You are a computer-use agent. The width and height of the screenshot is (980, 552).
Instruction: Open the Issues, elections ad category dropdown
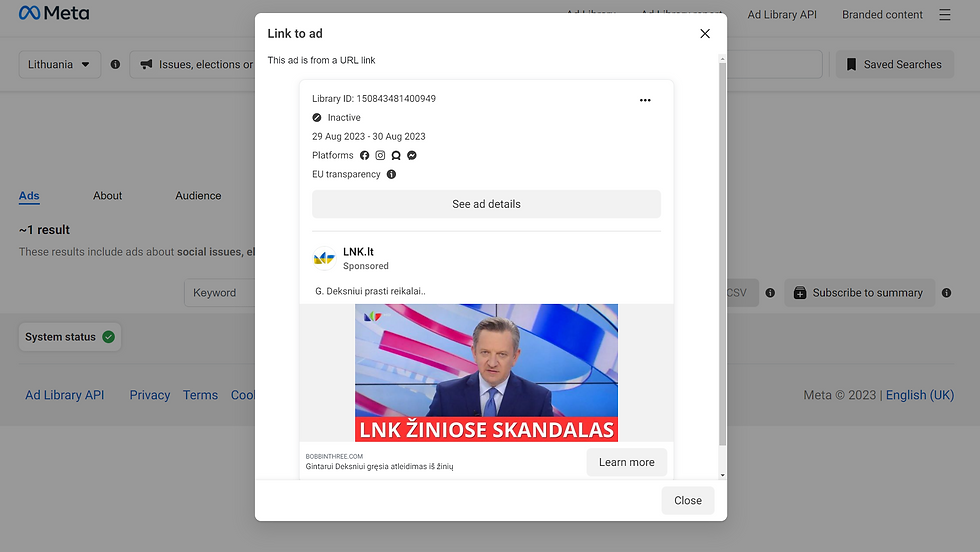point(192,64)
